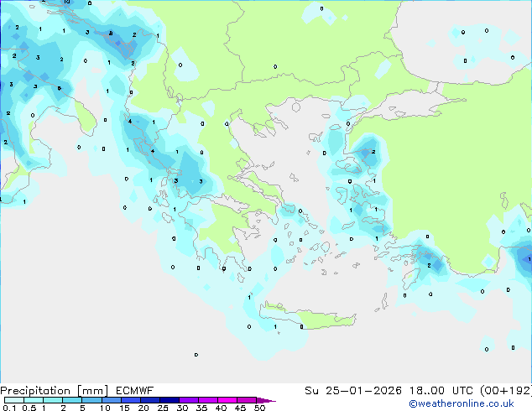Click the 30–35 mm purple legend swatch
532x411 pixels.
(189, 400)
